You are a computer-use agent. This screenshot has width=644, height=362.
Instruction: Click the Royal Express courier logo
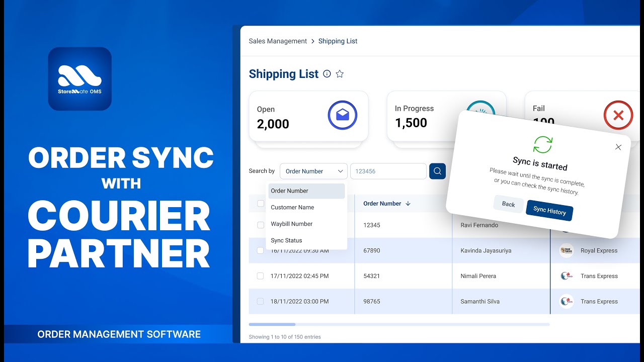[567, 250]
